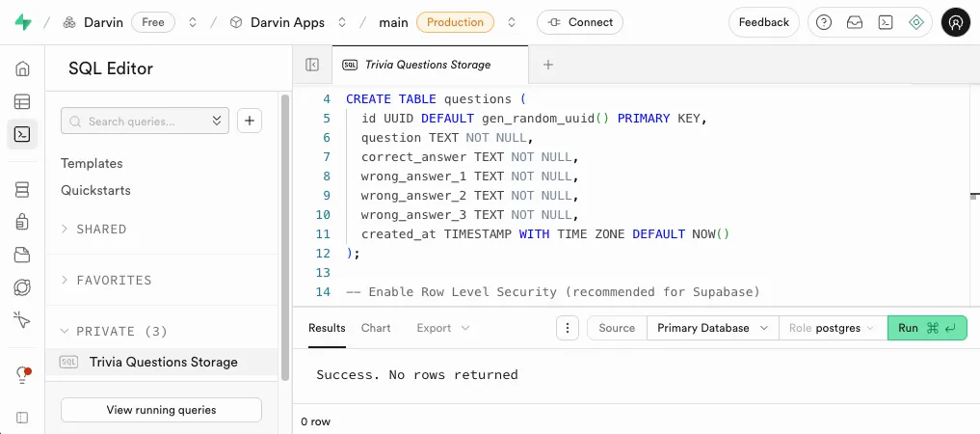
Task: Click code line 4 CREATE TABLE questions
Action: (437, 98)
